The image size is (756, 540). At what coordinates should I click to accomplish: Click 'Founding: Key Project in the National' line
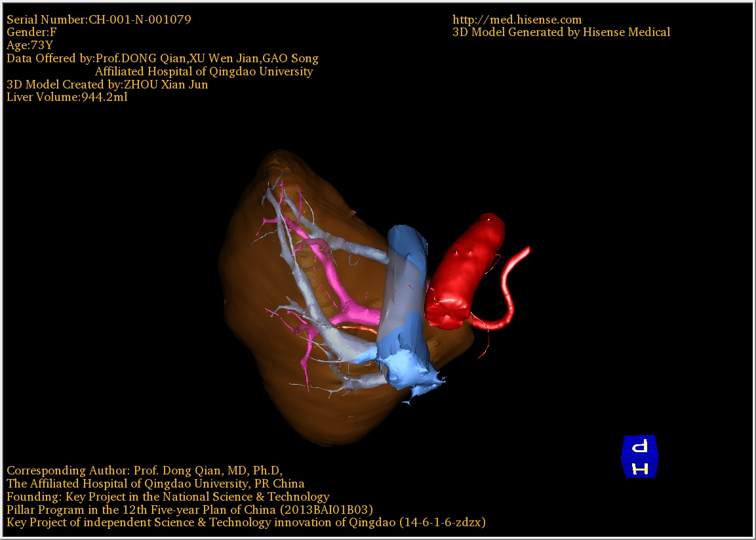[x=168, y=496]
